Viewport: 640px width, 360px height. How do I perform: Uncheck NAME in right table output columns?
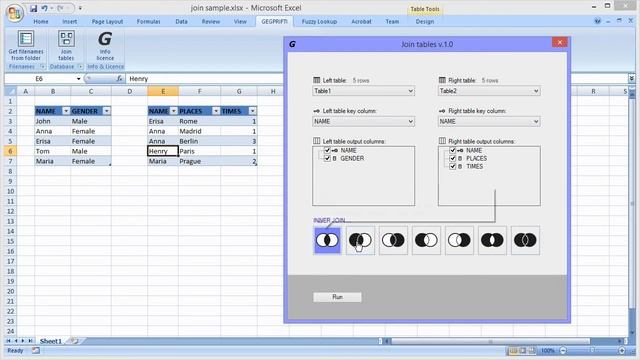coord(452,150)
